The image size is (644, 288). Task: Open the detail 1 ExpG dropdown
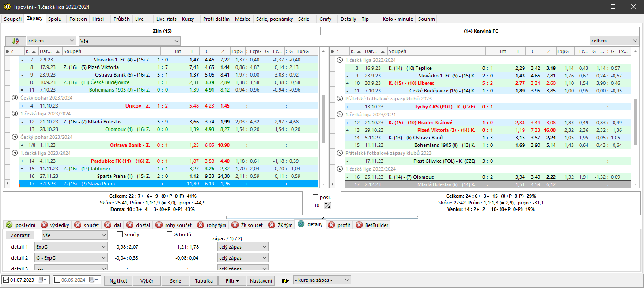pos(71,247)
